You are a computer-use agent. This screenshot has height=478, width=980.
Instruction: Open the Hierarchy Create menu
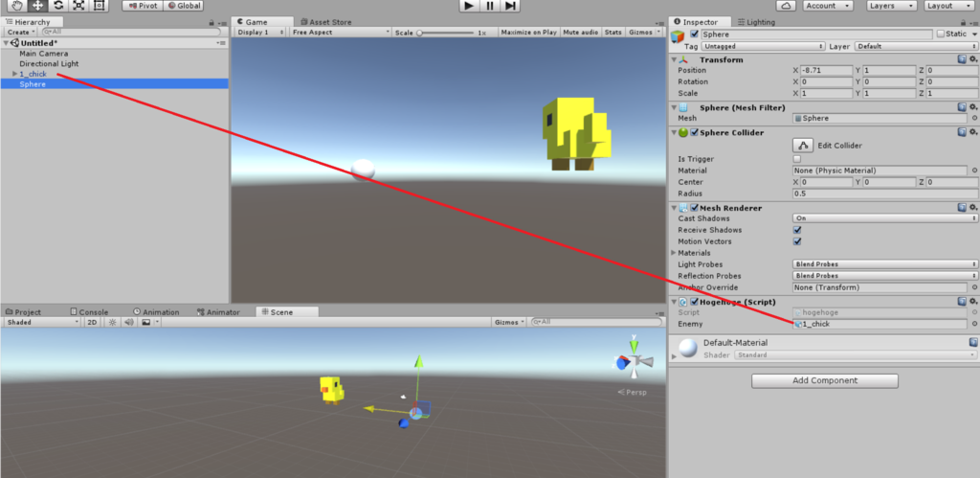[x=21, y=32]
